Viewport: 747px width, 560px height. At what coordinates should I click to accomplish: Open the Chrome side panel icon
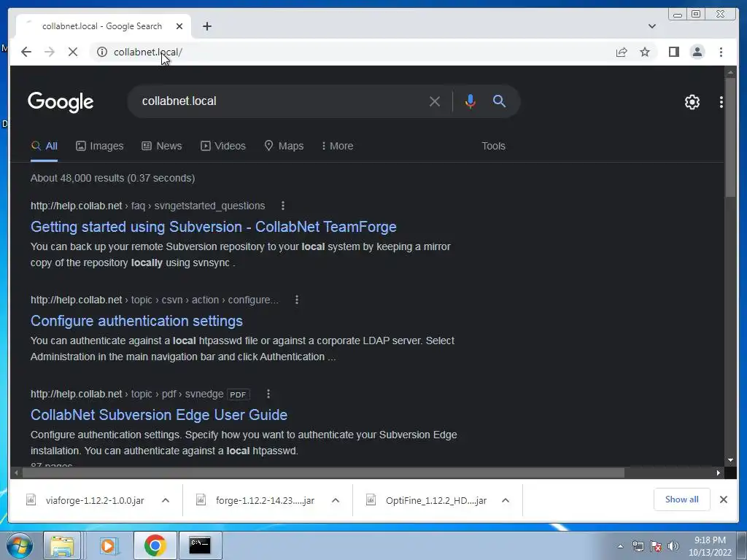(673, 52)
